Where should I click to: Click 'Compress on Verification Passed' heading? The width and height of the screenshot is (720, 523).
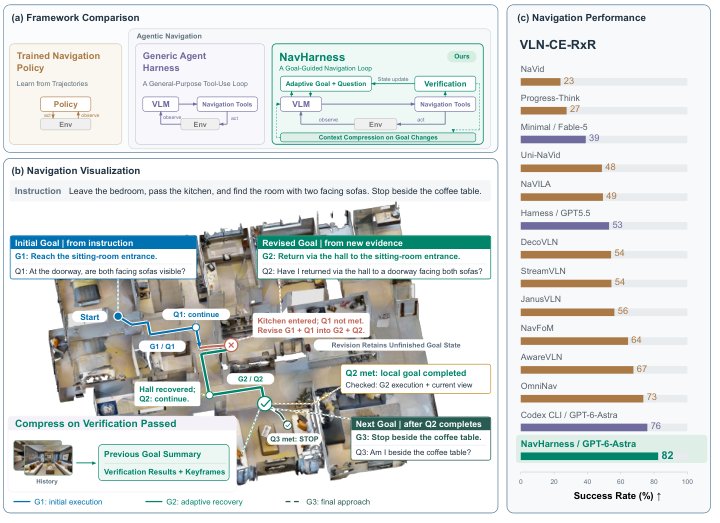click(96, 423)
